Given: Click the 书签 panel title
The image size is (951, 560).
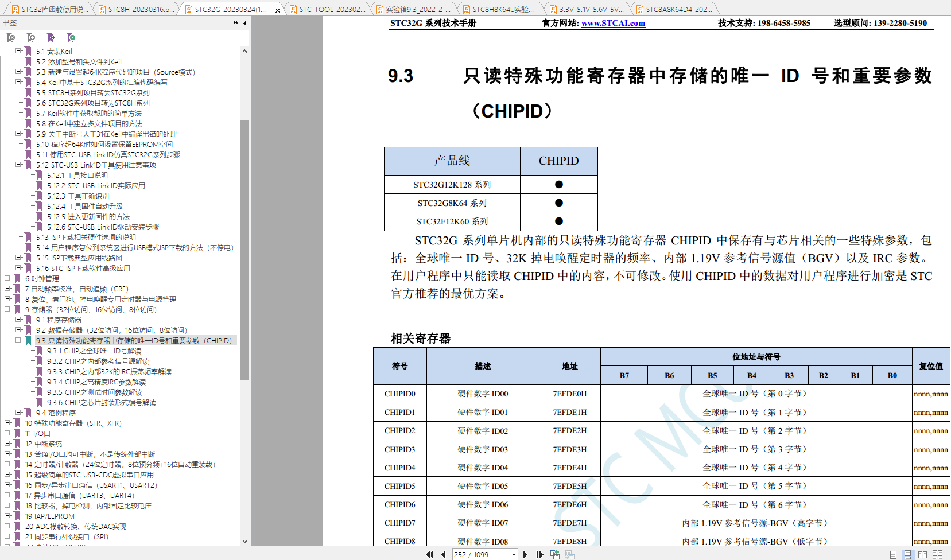Looking at the screenshot, I should (x=10, y=23).
